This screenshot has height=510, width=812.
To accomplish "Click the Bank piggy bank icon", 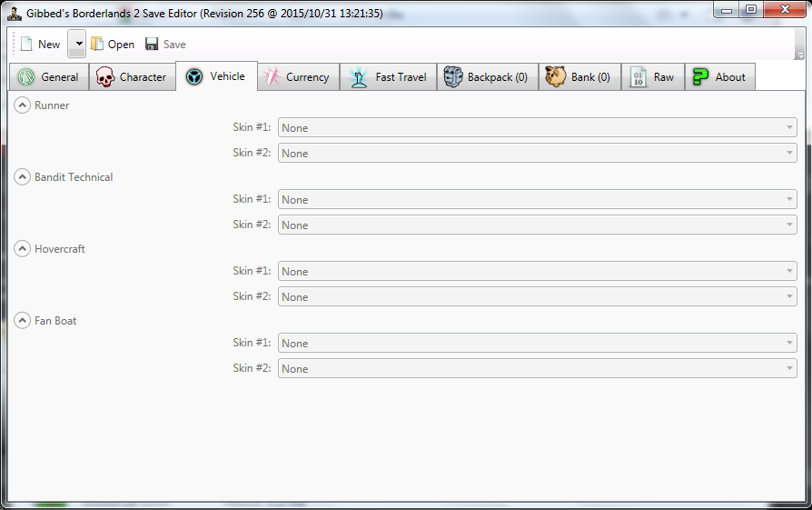I will tap(555, 77).
